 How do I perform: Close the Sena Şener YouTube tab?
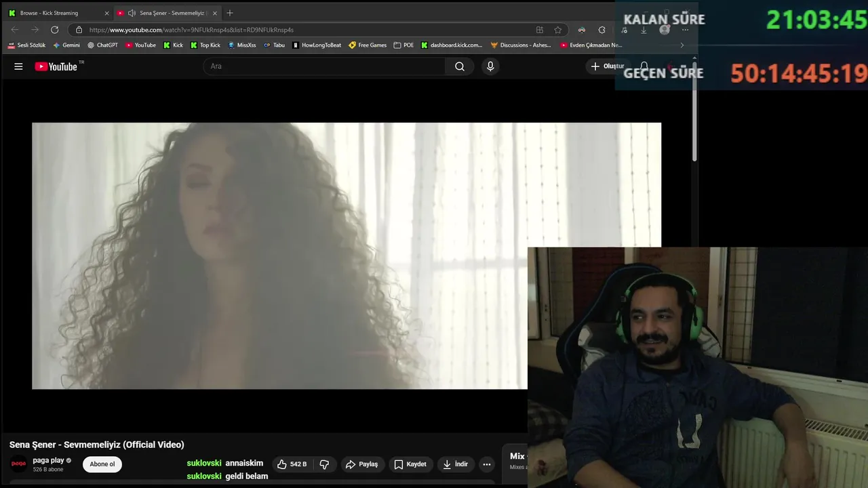(x=215, y=13)
